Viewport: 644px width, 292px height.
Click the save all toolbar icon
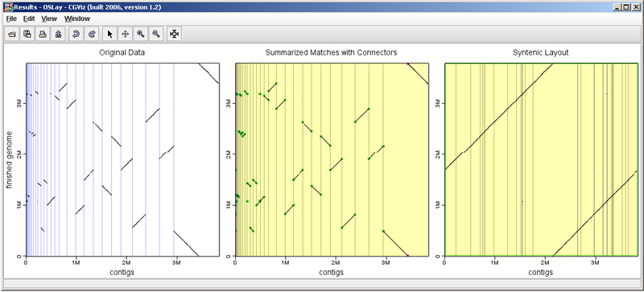[x=27, y=35]
